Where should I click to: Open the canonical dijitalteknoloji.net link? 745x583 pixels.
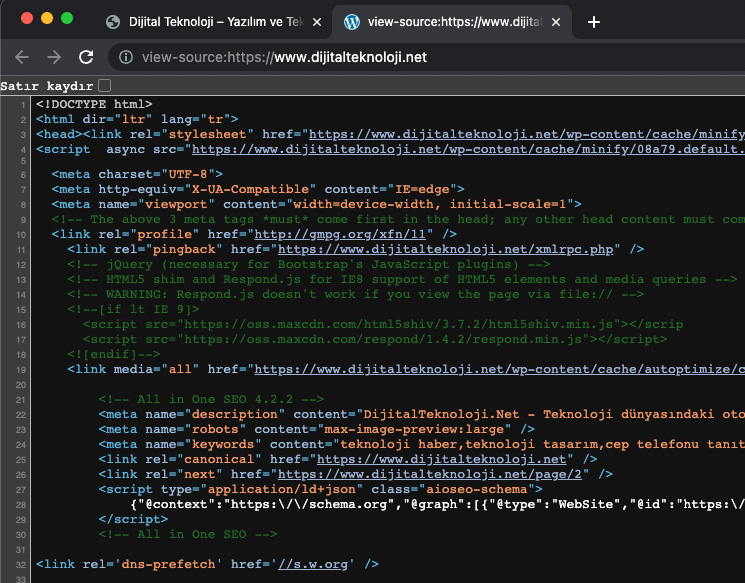[x=442, y=459]
